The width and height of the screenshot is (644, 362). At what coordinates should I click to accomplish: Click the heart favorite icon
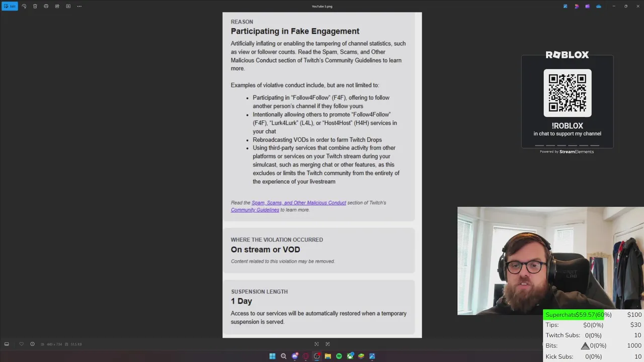click(x=21, y=344)
